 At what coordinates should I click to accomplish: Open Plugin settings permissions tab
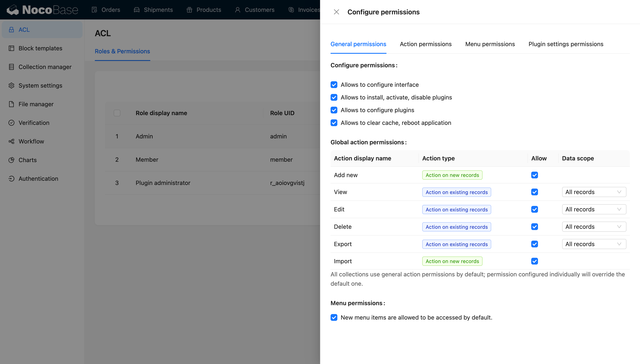(x=566, y=44)
